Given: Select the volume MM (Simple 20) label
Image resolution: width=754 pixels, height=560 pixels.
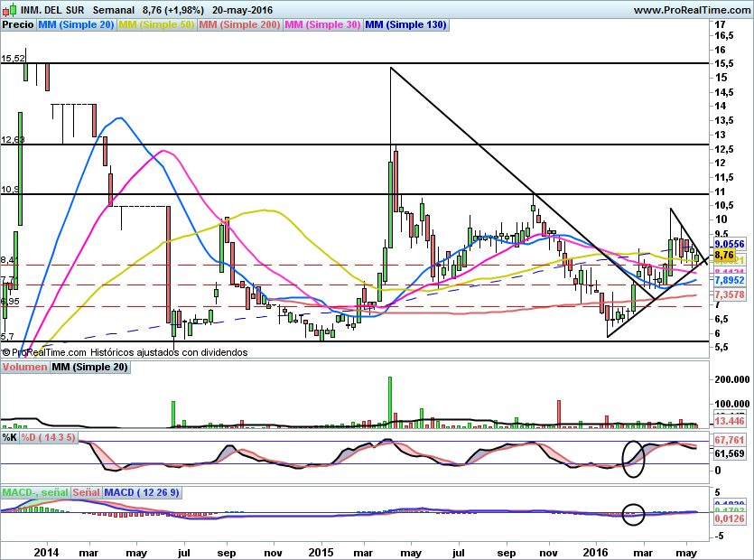Looking at the screenshot, I should click(89, 368).
